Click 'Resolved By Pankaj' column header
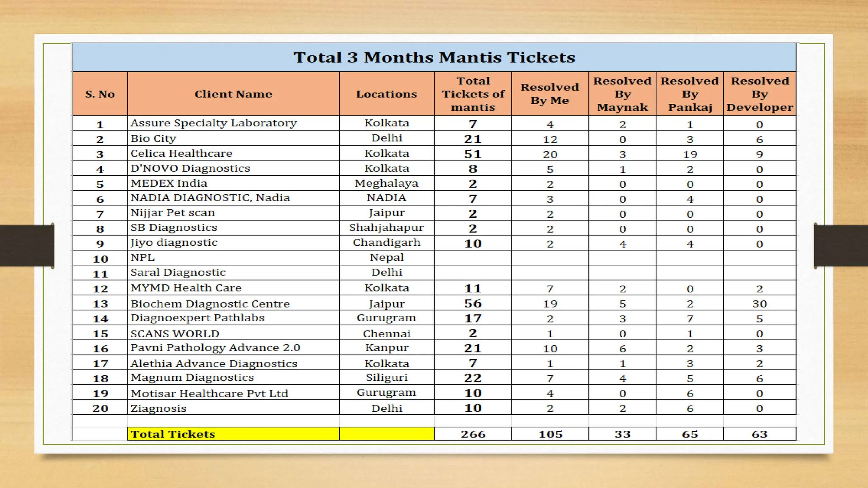The image size is (868, 488). [690, 94]
